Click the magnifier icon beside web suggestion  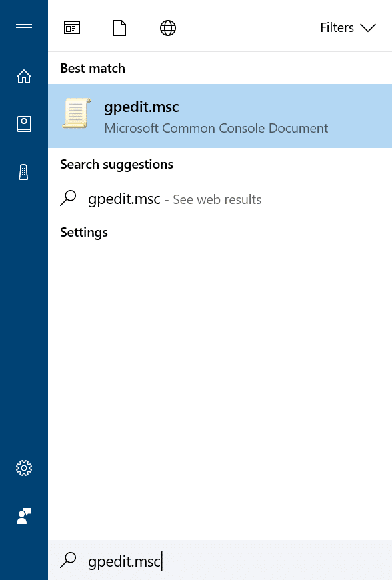[68, 198]
